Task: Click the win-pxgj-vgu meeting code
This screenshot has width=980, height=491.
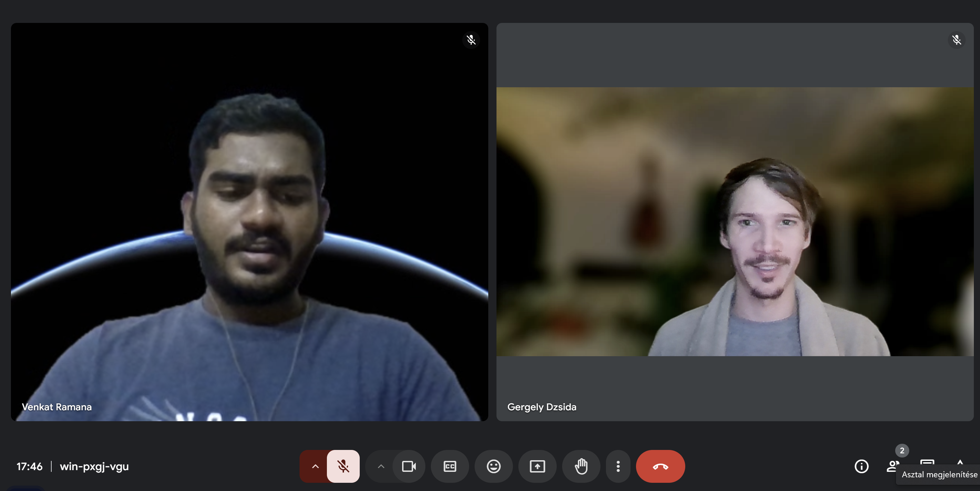Action: (94, 466)
